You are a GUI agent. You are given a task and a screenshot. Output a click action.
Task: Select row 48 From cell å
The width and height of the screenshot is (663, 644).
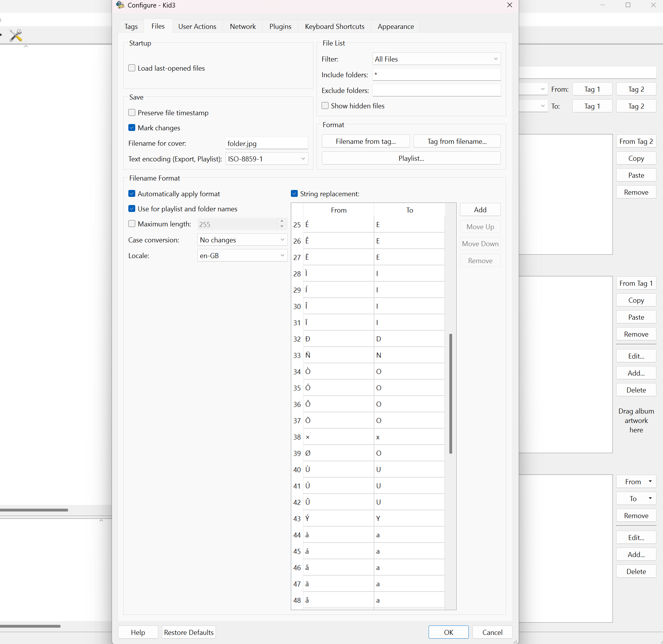338,600
